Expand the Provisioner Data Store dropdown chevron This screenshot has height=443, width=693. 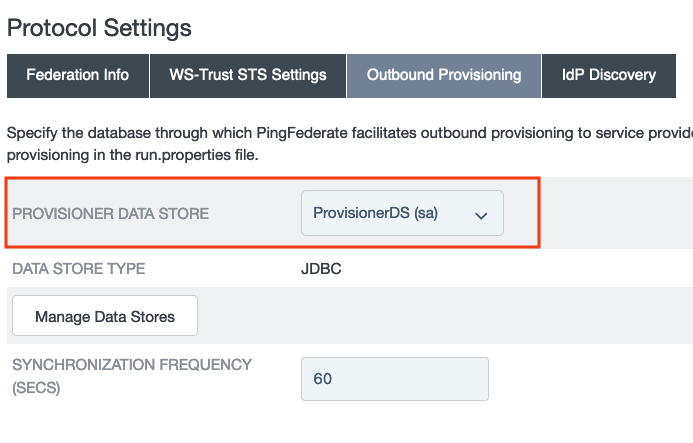[481, 215]
